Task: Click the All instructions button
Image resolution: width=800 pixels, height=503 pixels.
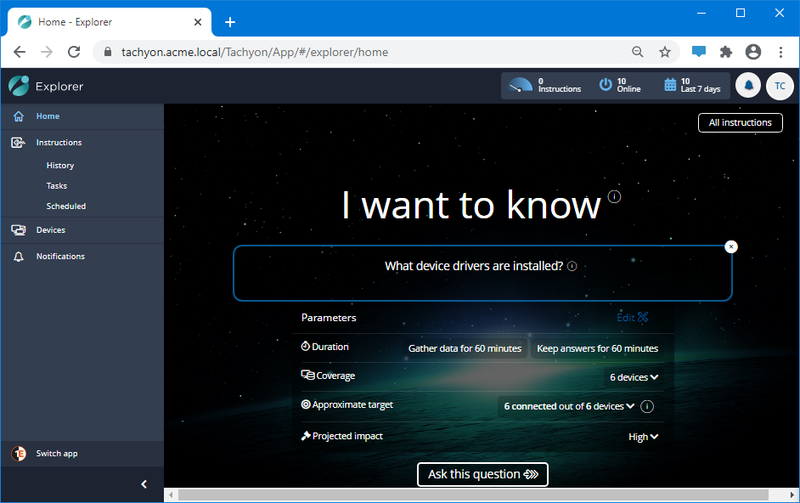Action: coord(740,122)
